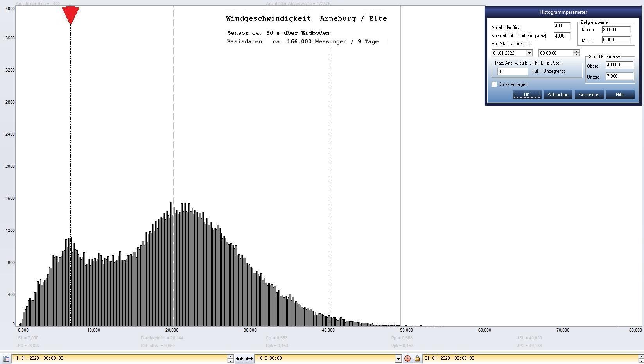Click the chart title 'Windgeschwindigkeit Arneburg / Elbe'

(x=306, y=18)
